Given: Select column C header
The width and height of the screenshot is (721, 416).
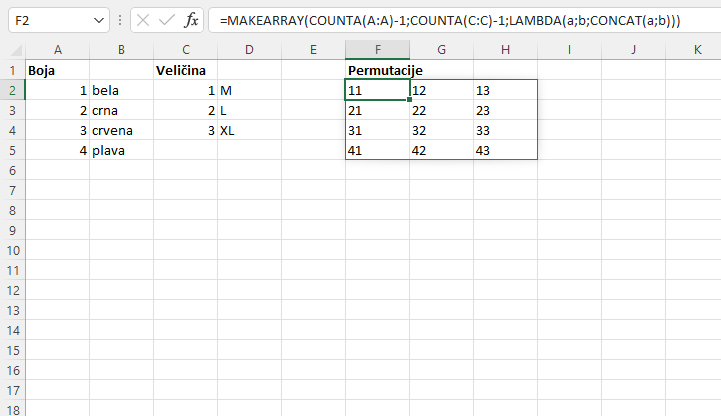Looking at the screenshot, I should (x=185, y=50).
